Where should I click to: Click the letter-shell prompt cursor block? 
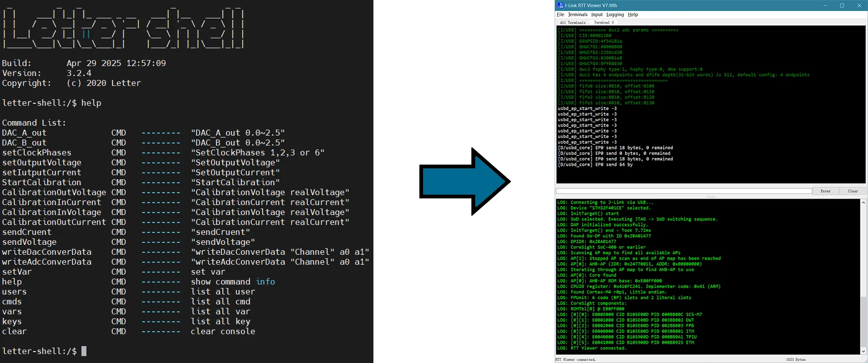coord(84,351)
